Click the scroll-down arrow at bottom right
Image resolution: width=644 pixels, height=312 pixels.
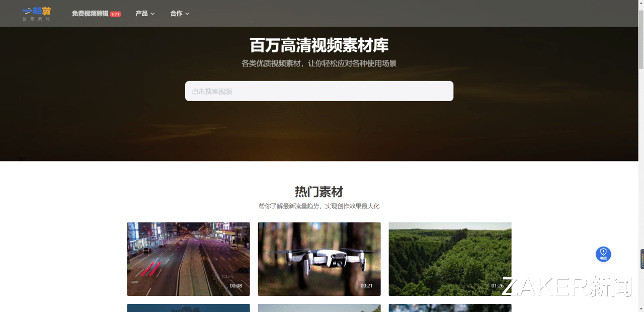point(640,308)
